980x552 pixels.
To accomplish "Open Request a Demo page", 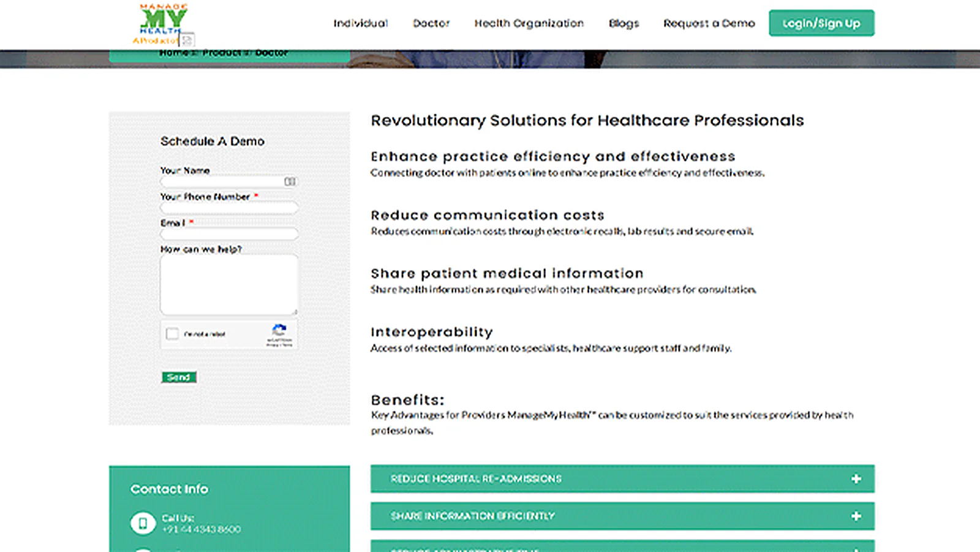I will (x=709, y=23).
